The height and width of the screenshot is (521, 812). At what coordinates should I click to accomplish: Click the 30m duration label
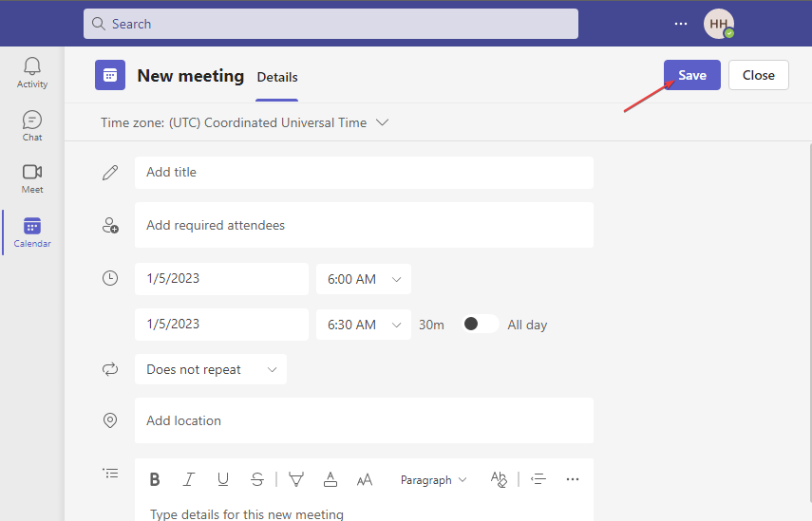(431, 325)
